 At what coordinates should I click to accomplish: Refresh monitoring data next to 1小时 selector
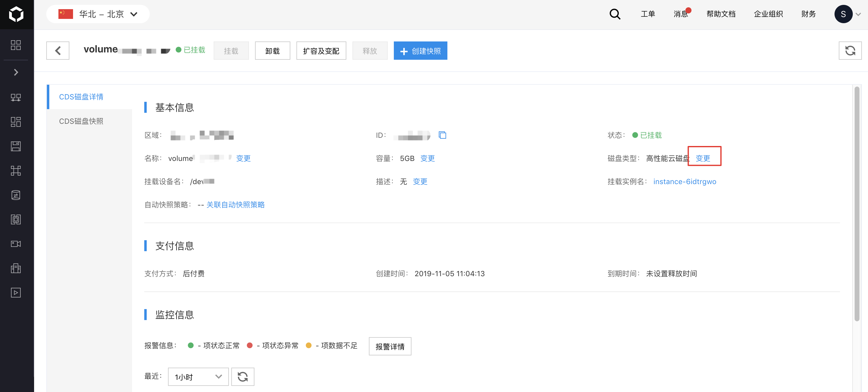click(243, 376)
